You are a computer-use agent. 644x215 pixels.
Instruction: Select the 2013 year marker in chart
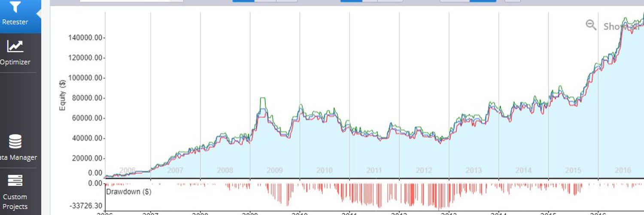click(474, 170)
